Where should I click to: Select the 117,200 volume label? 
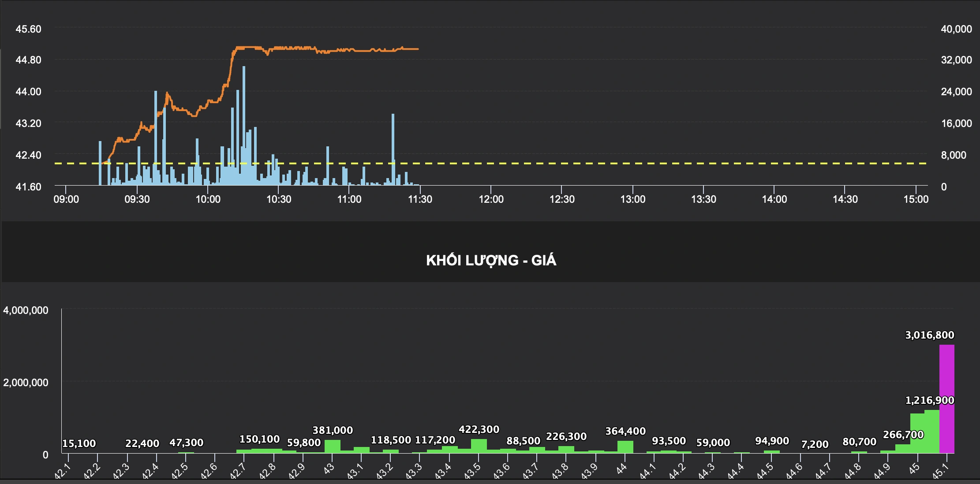[x=435, y=440]
